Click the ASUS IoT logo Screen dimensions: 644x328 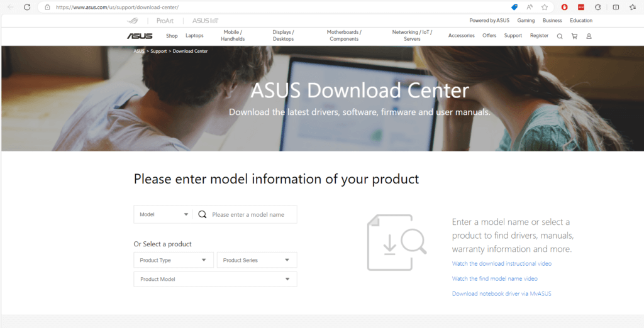[x=206, y=21]
